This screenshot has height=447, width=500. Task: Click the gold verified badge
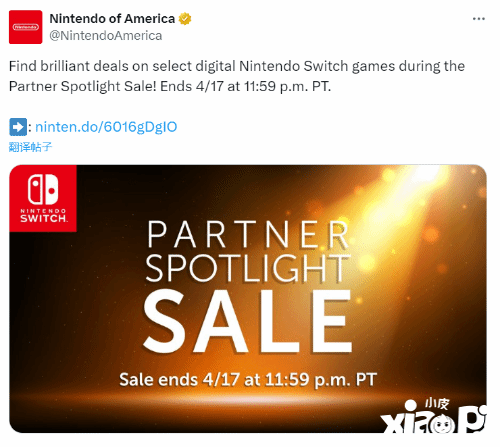point(185,19)
